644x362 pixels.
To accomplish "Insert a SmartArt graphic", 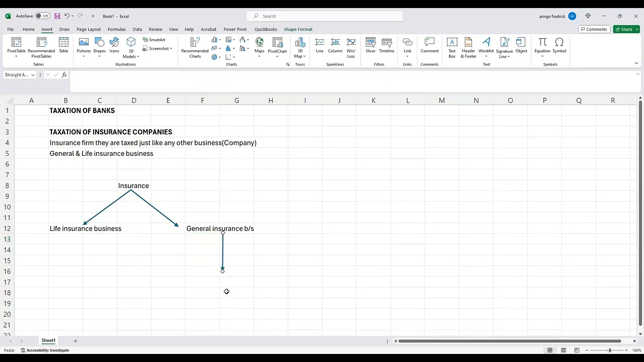I will [154, 40].
